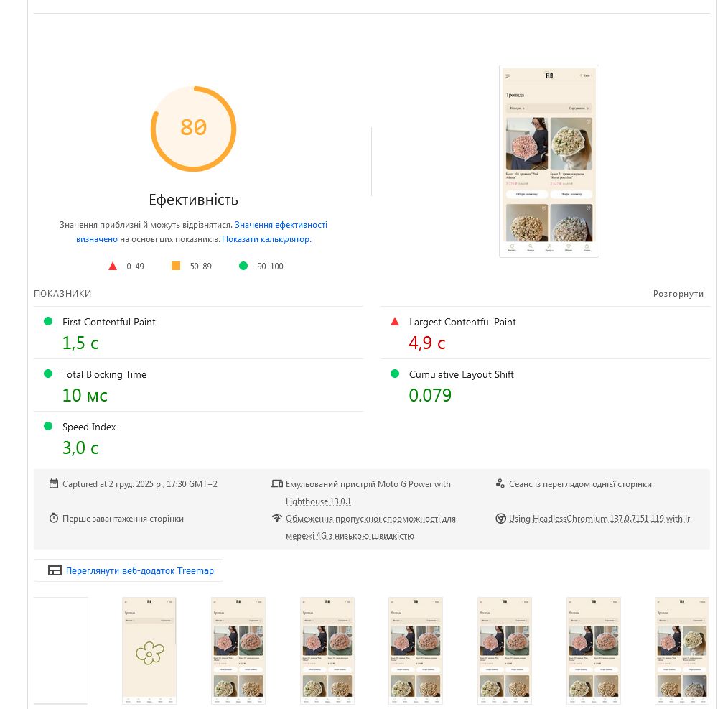Expand metrics using Розгорнути
The width and height of the screenshot is (728, 709).
(678, 294)
